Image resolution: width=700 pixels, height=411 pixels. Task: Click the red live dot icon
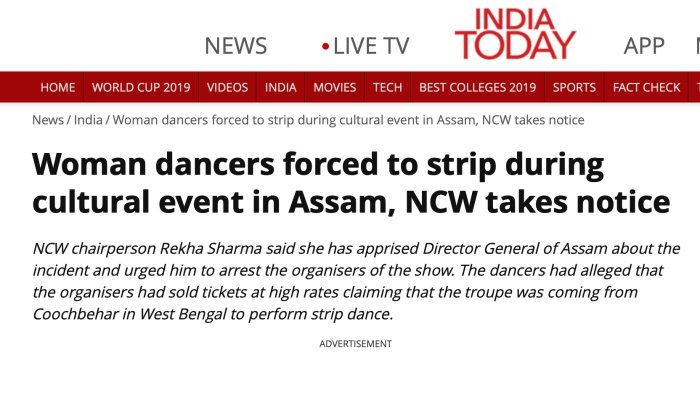point(325,47)
